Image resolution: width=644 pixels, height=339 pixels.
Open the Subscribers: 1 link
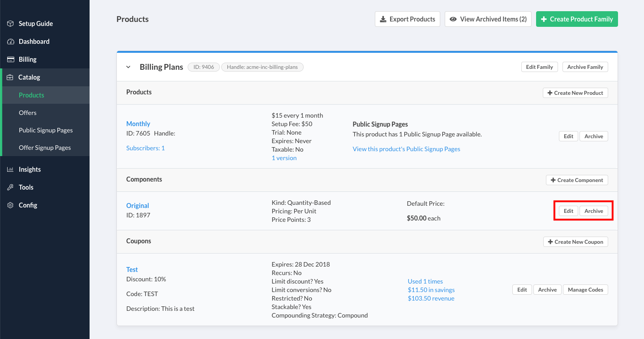(x=146, y=148)
